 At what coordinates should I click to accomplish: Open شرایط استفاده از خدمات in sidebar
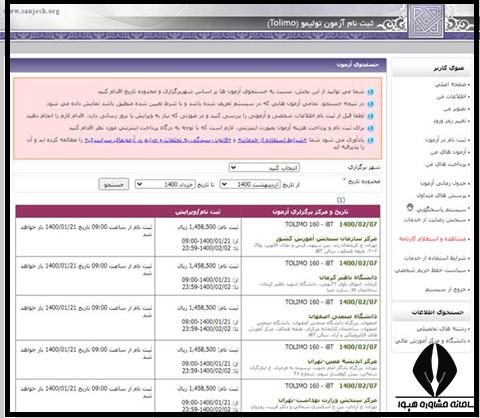[x=435, y=258]
